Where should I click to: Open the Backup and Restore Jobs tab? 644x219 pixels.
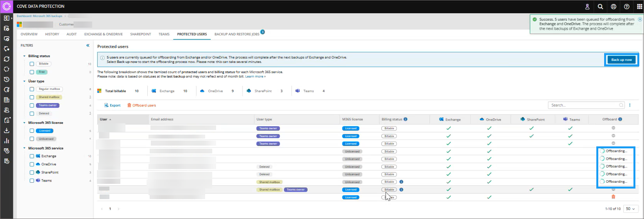(237, 34)
